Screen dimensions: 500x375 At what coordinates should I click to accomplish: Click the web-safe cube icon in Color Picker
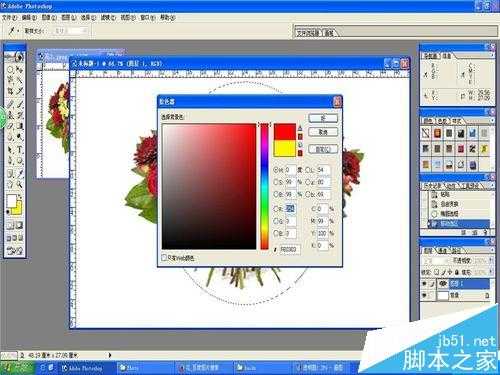300,145
